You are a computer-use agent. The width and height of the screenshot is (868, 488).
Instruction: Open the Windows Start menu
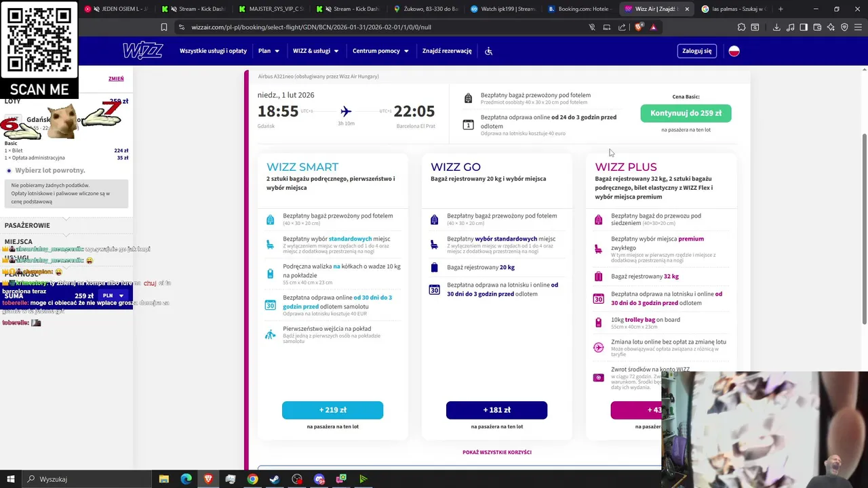coord(11,479)
